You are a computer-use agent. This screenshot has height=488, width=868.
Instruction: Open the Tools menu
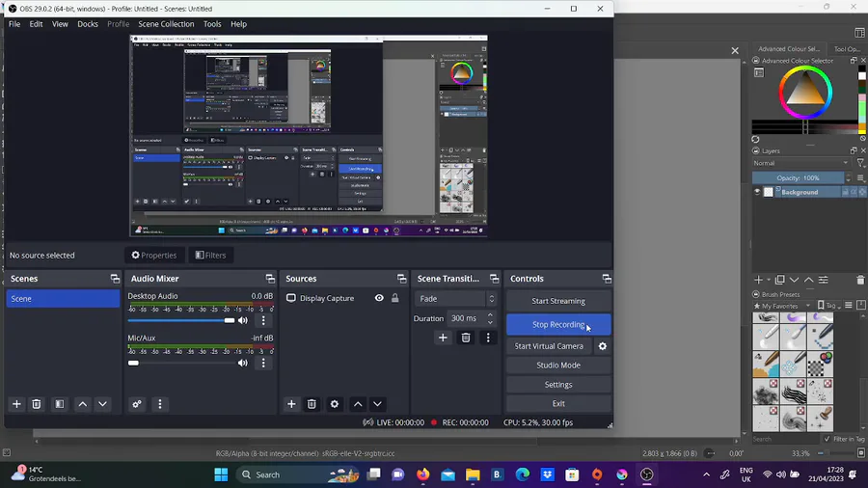pyautogui.click(x=212, y=24)
